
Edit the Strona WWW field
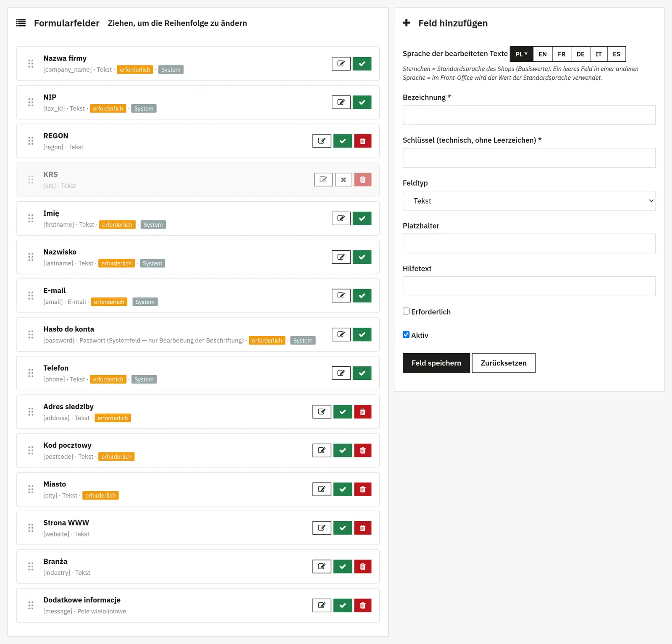(322, 528)
